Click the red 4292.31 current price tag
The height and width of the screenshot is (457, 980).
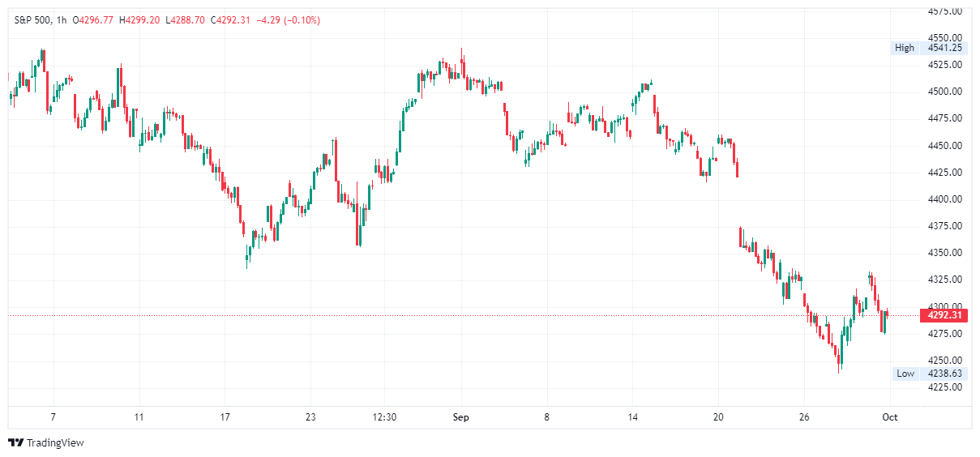[944, 315]
